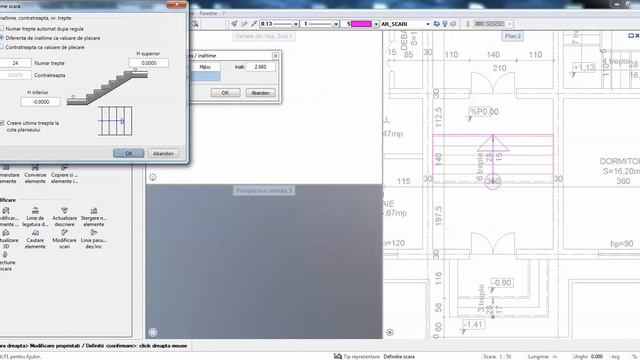Open the line type 1 dropdown
The height and width of the screenshot is (360, 640).
pos(336,24)
